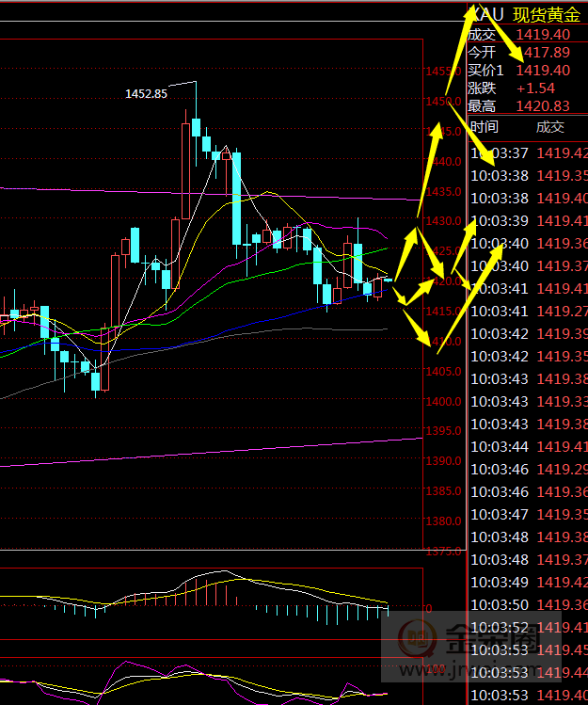This screenshot has width=588, height=705.
Task: Click the 10:03:46 row priced 1419.29
Action: tap(529, 470)
